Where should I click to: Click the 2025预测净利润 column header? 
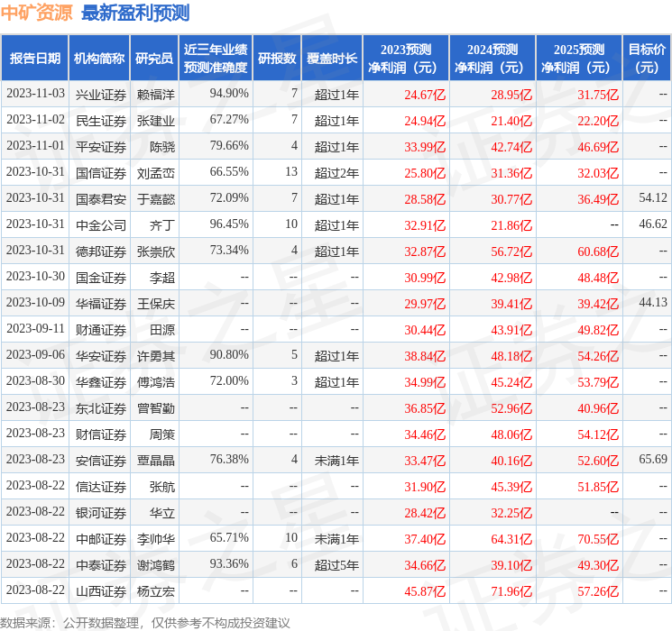[578, 59]
